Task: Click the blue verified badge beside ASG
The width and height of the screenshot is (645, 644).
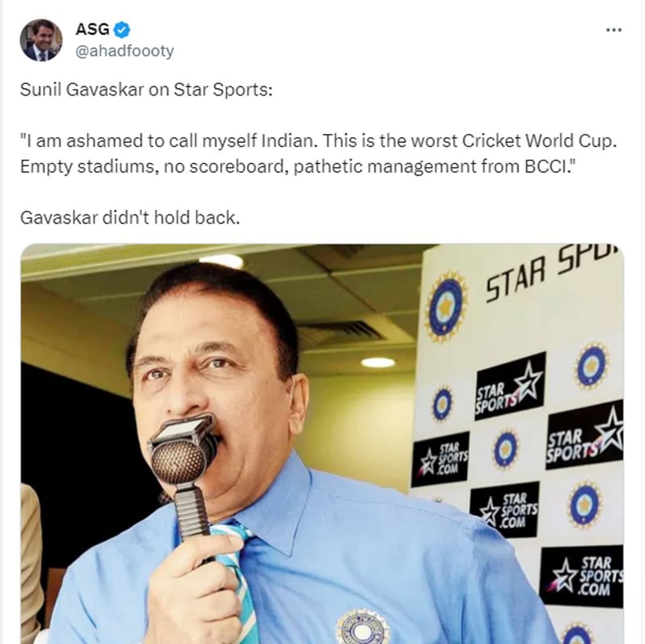Action: [122, 30]
